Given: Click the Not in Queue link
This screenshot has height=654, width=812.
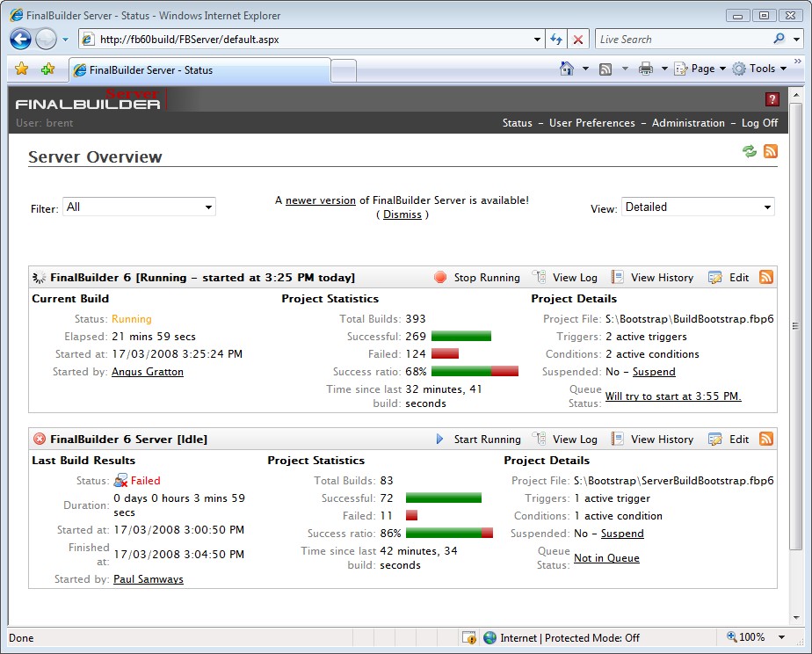Looking at the screenshot, I should tap(606, 557).
